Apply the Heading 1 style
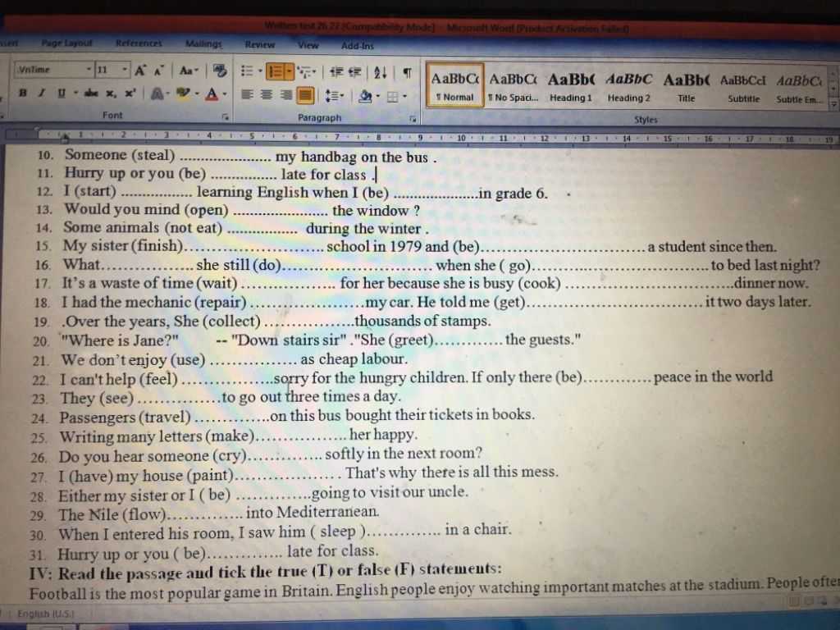 (x=571, y=87)
